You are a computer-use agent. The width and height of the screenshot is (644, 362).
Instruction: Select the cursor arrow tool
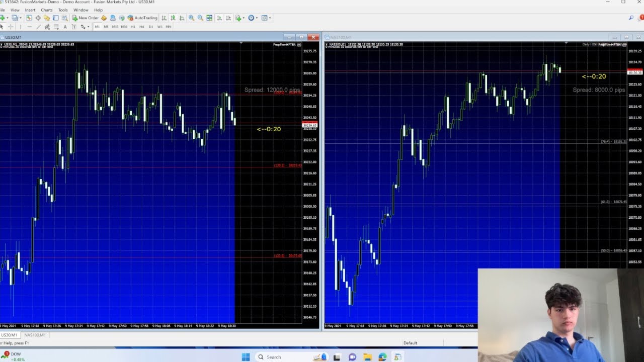2,27
